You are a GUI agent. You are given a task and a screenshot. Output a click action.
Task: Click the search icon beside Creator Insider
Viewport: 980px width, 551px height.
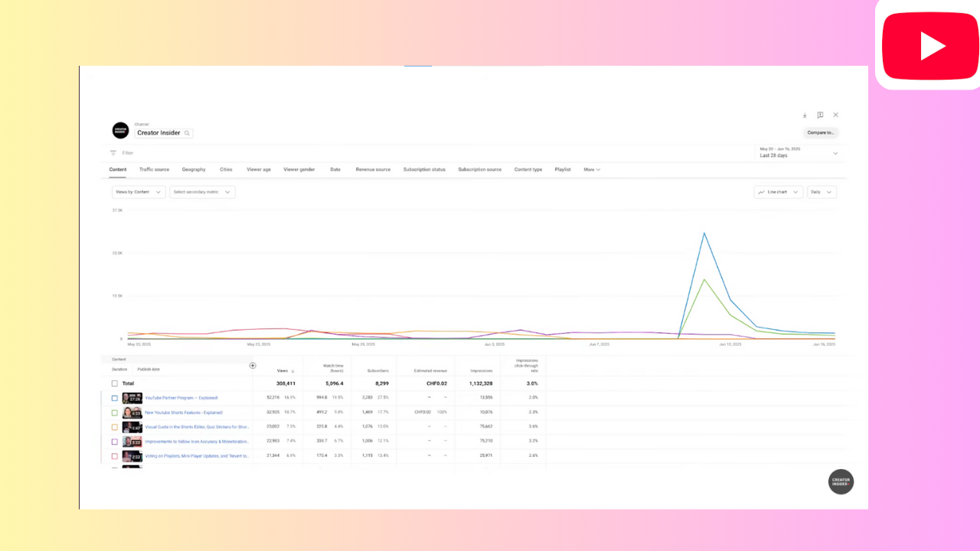pyautogui.click(x=187, y=133)
